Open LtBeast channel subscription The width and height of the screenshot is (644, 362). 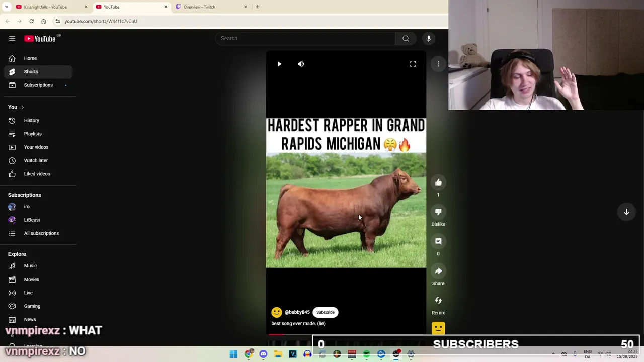(x=38, y=220)
